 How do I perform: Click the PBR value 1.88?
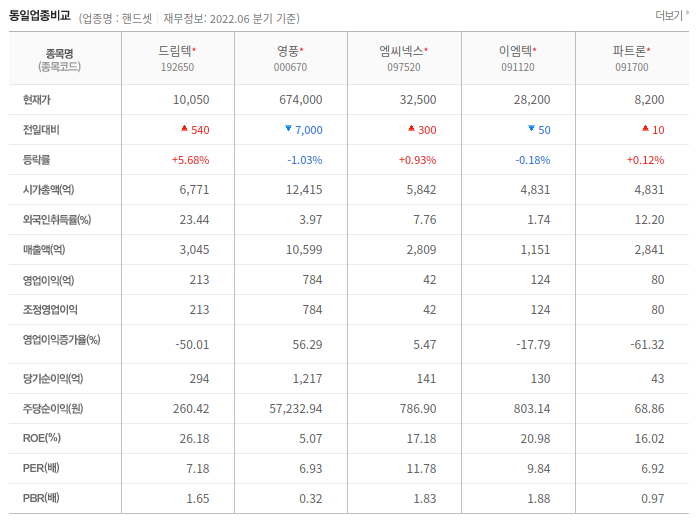click(538, 498)
